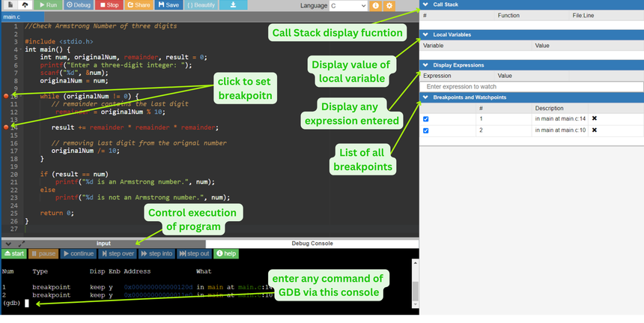
Task: Click the console scrollbar down arrow
Action: (x=416, y=304)
